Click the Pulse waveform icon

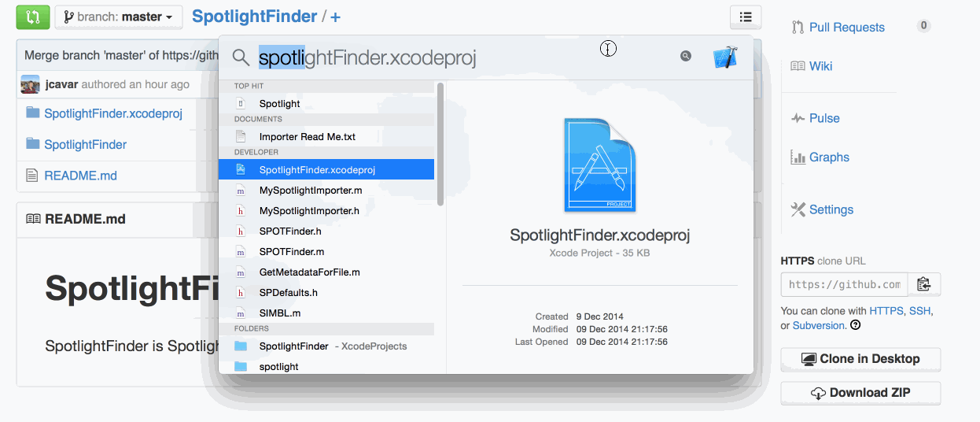coord(798,118)
